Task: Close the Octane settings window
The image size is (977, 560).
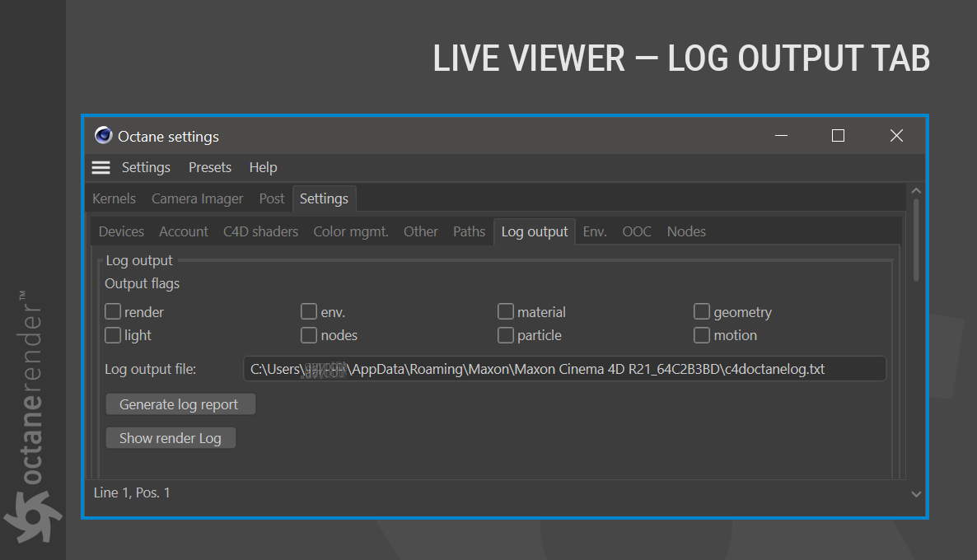Action: coord(896,135)
